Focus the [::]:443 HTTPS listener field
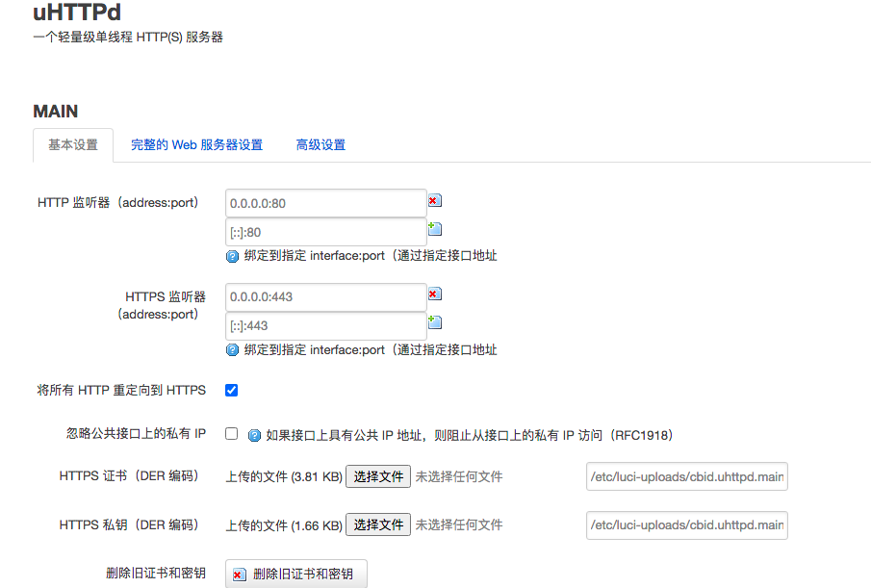 [x=325, y=326]
